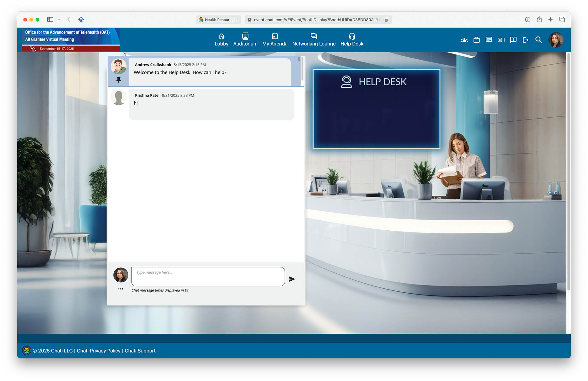This screenshot has width=588, height=381.
Task: Click the Type message here field
Action: [208, 277]
